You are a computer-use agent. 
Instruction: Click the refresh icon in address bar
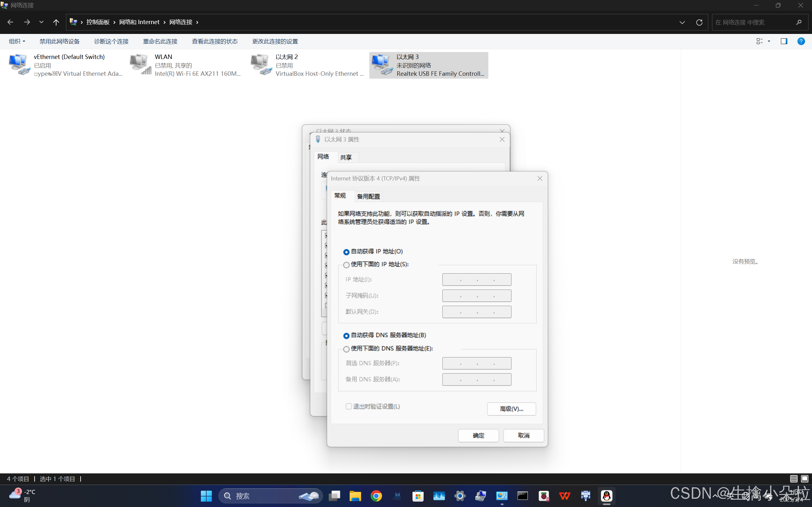point(699,22)
